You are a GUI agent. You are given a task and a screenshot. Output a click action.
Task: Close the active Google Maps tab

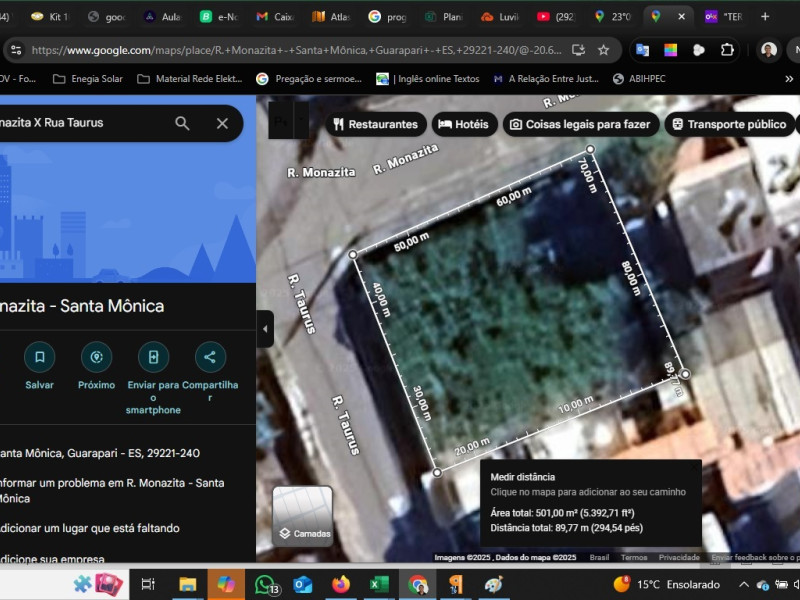point(681,17)
